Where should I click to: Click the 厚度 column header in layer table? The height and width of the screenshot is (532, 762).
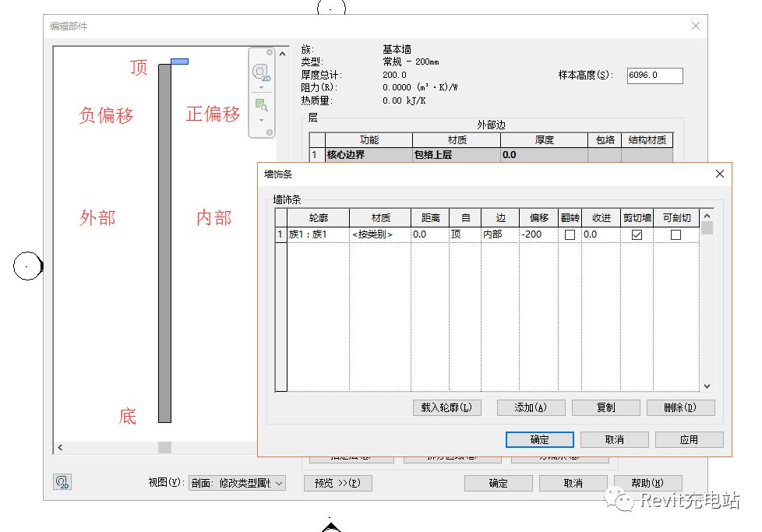pyautogui.click(x=544, y=140)
